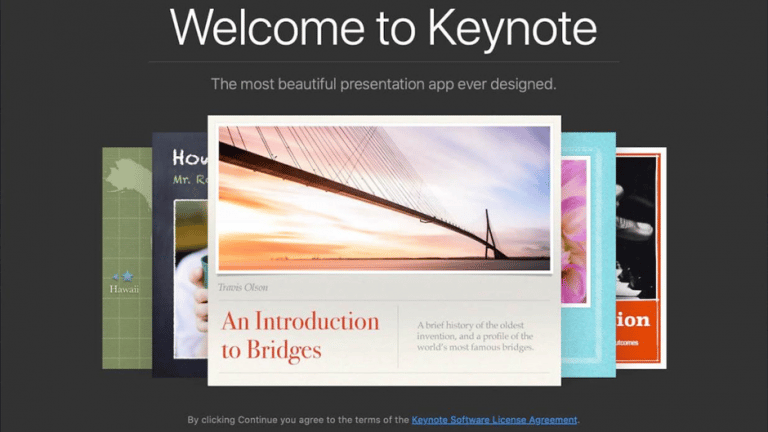This screenshot has width=768, height=432.
Task: Click the "Travis Olson" author name
Action: [x=246, y=288]
